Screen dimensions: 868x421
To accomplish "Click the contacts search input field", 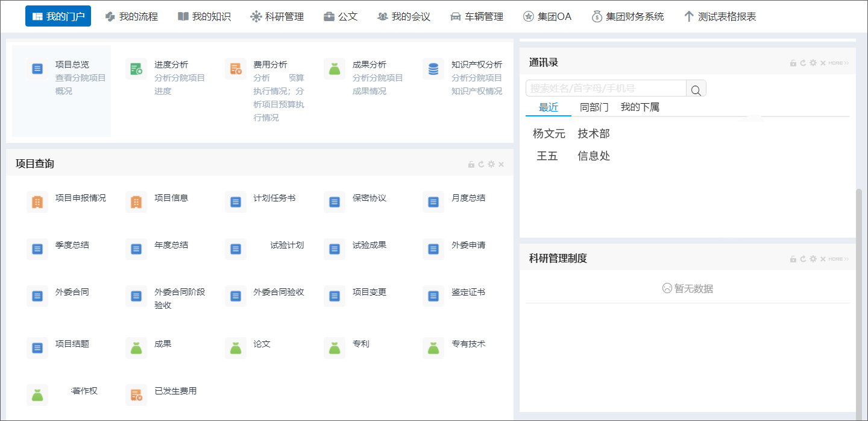I will [603, 88].
